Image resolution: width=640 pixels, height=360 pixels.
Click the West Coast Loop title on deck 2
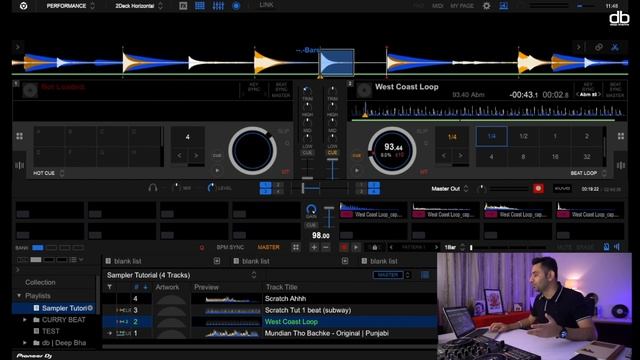[407, 87]
